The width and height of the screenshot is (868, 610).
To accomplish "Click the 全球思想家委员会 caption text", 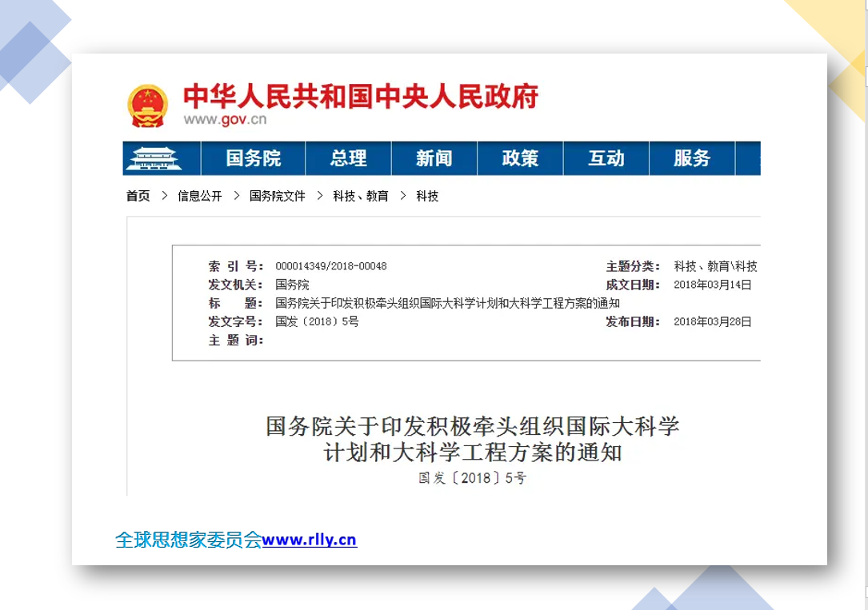I will pos(188,539).
